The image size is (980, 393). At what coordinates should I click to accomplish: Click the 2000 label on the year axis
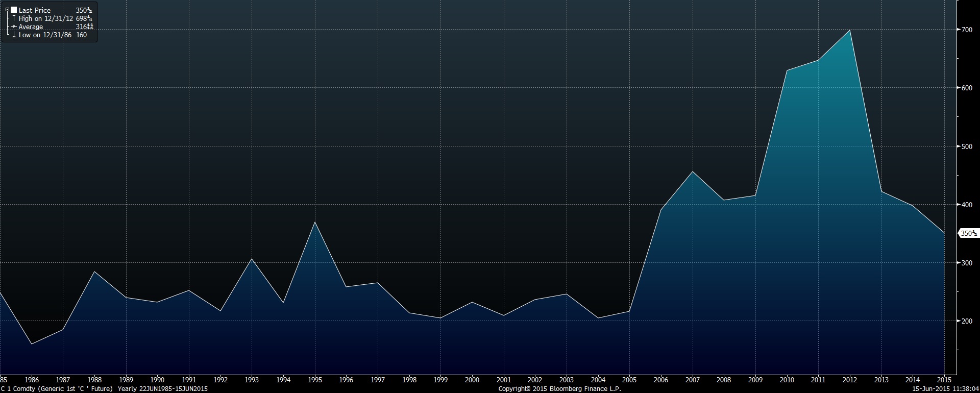point(472,380)
